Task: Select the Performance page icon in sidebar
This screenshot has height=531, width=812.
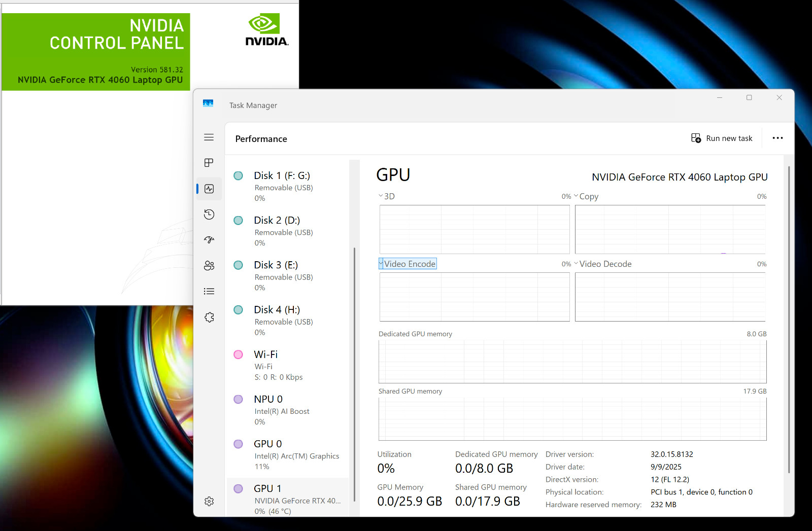Action: coord(209,189)
